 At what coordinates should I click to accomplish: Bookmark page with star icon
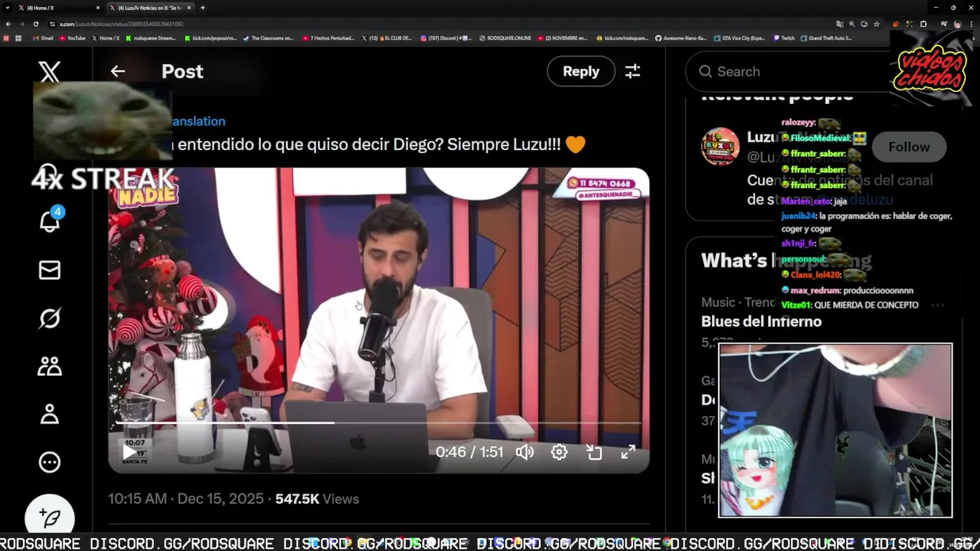pos(877,24)
